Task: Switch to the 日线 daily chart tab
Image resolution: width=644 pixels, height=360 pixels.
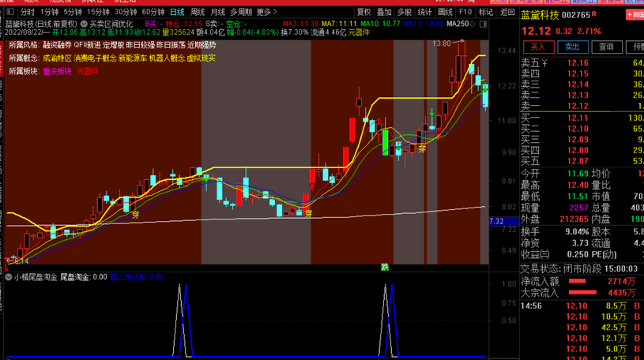Action: pos(176,13)
